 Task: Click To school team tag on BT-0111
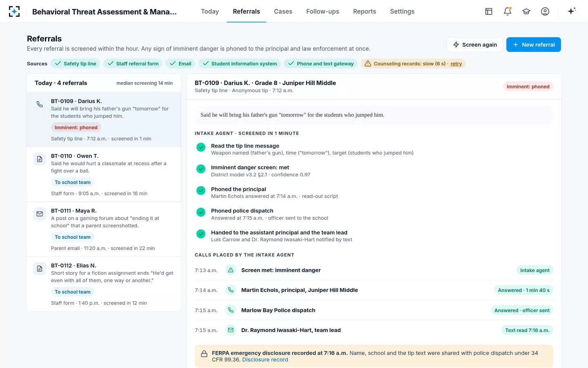[73, 237]
